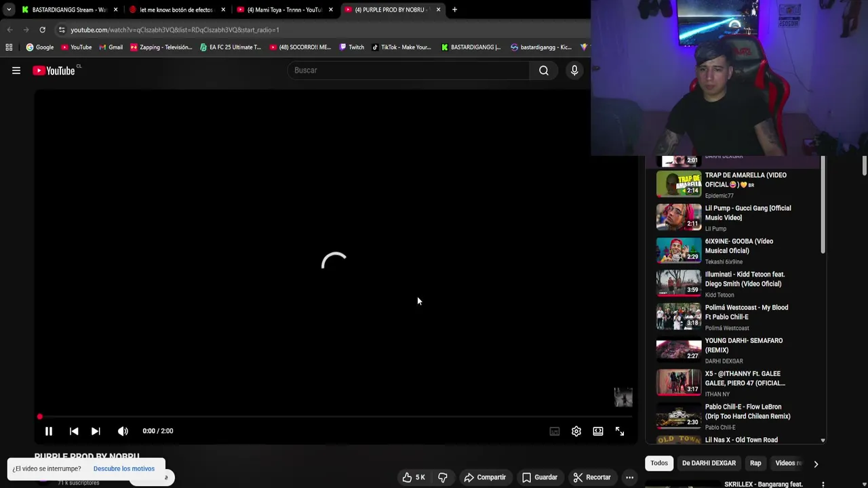Open Zapping - Televisión bookmark
Viewport: 868px width, 488px height.
[x=161, y=47]
